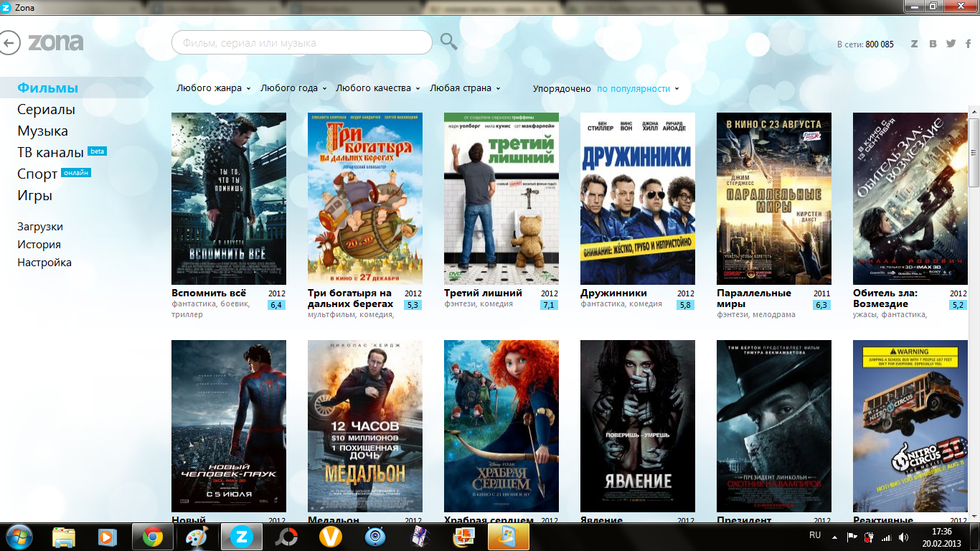Click Обитель зла: Возмездие poster
This screenshot has height=551, width=980.
(x=910, y=199)
